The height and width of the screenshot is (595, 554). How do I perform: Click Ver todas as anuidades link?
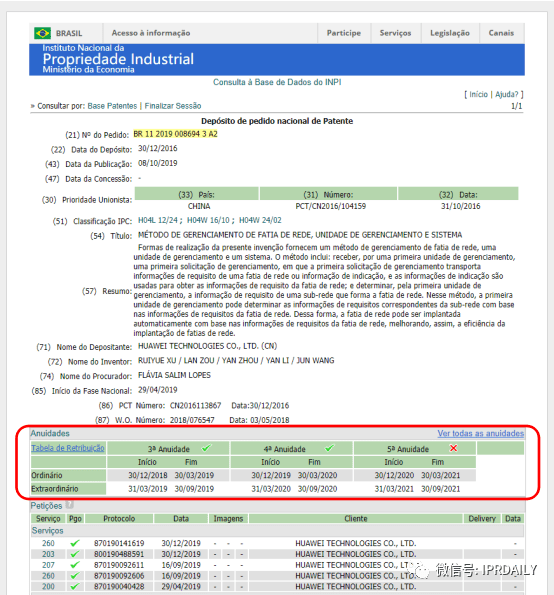click(480, 433)
